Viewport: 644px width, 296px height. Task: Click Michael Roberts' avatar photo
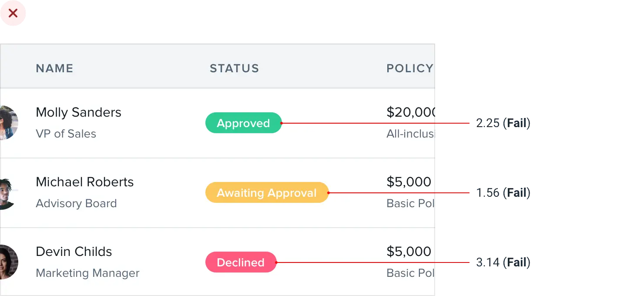click(x=7, y=193)
